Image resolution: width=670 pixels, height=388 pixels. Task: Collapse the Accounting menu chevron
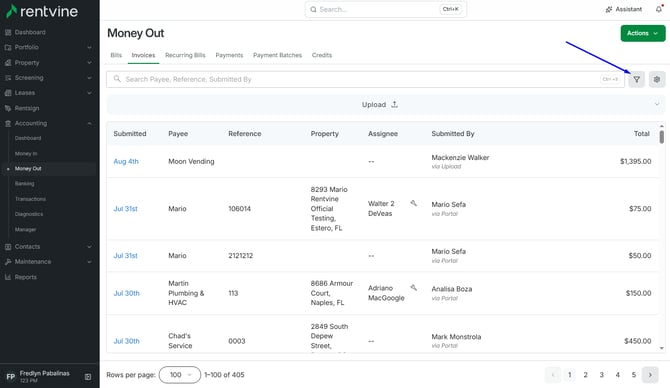pyautogui.click(x=89, y=123)
